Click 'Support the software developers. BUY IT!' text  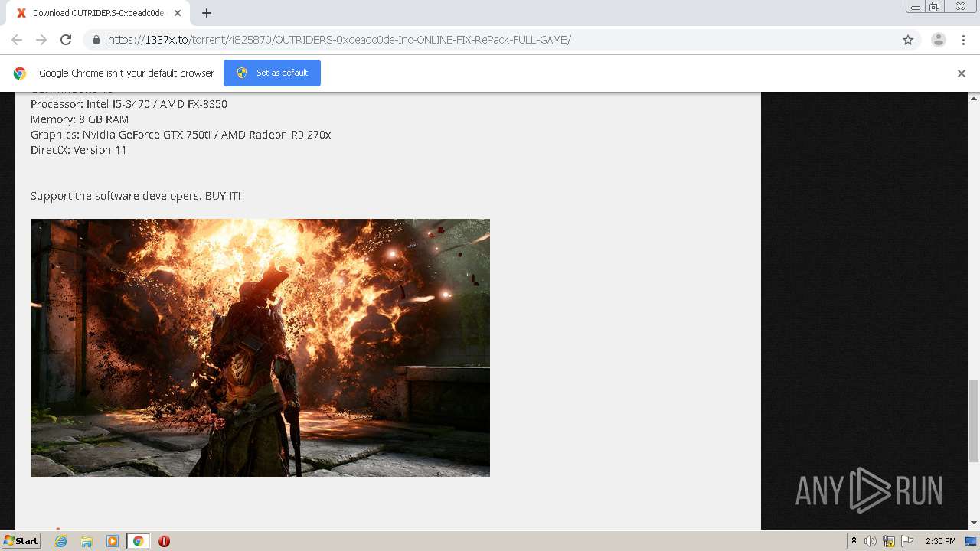click(x=136, y=196)
